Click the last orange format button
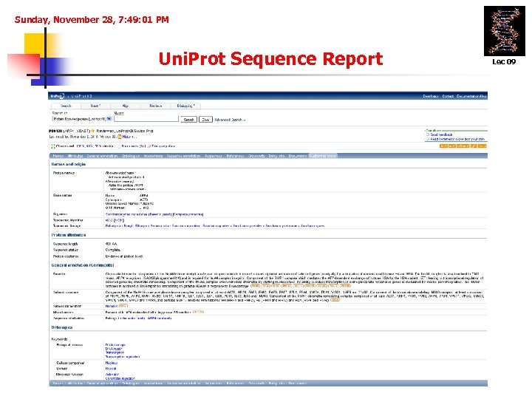 tap(482, 146)
